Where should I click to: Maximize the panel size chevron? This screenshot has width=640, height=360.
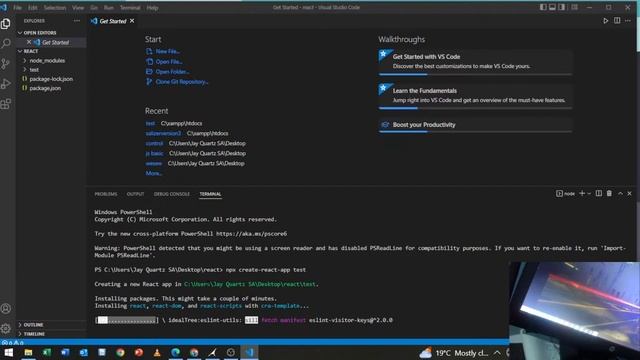(620, 193)
